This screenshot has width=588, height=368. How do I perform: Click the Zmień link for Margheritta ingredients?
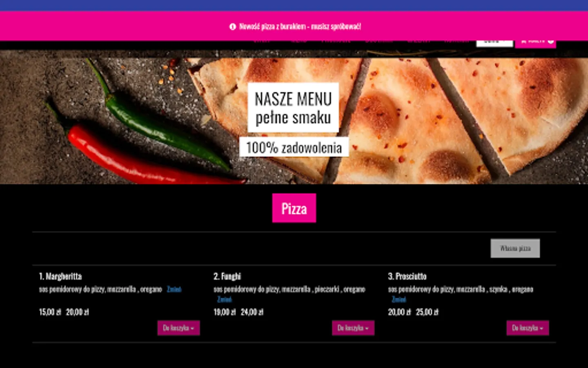[x=174, y=289]
